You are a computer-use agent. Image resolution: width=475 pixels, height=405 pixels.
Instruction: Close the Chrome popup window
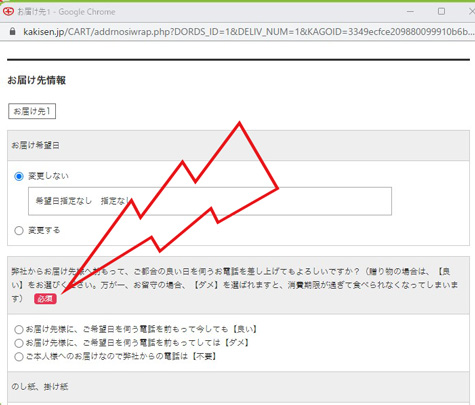tap(471, 12)
